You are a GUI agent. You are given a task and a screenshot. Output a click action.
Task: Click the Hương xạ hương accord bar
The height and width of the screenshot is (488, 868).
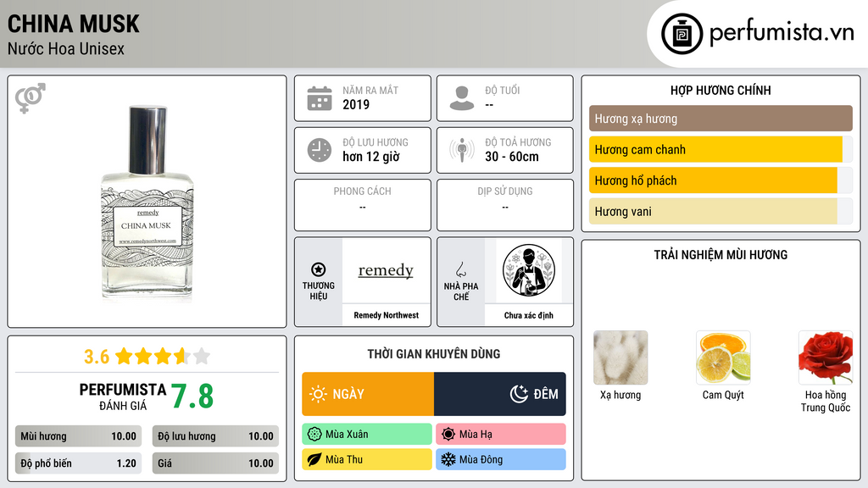click(x=721, y=119)
